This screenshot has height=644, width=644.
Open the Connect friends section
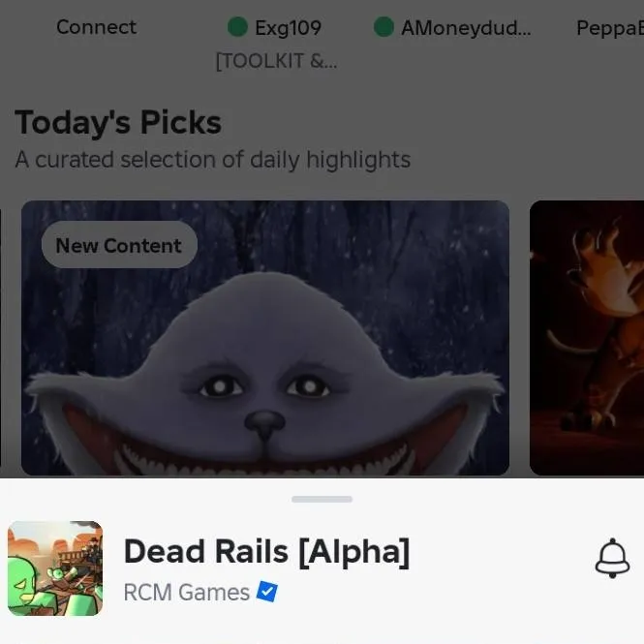pos(96,27)
